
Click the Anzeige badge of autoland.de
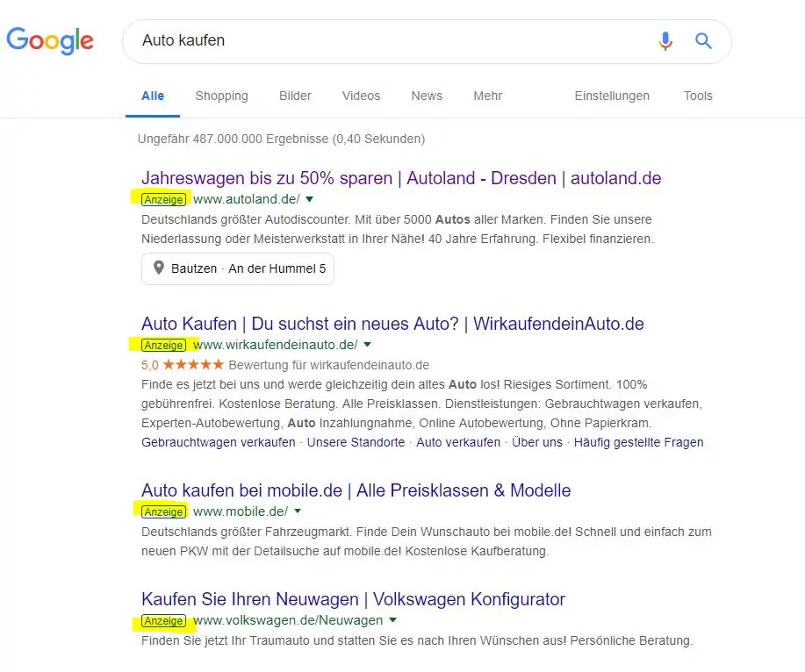163,199
